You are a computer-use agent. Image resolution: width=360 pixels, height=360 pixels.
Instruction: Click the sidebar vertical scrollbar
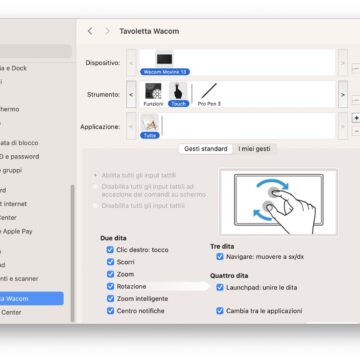tap(72, 253)
